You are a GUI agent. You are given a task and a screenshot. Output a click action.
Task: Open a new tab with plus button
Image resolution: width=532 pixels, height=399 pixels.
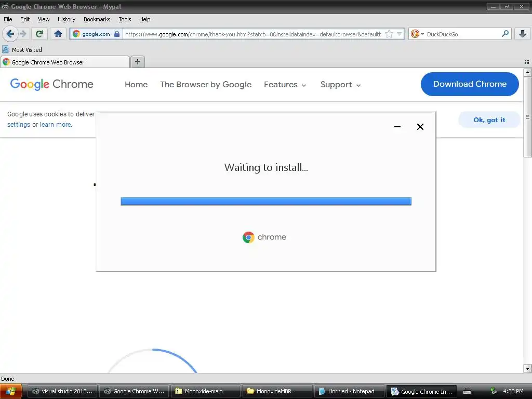pos(137,62)
